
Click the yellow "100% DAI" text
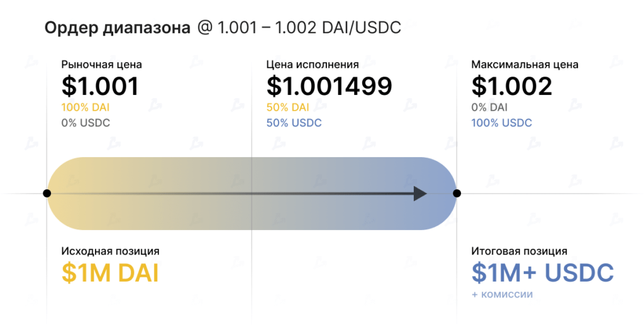[86, 107]
